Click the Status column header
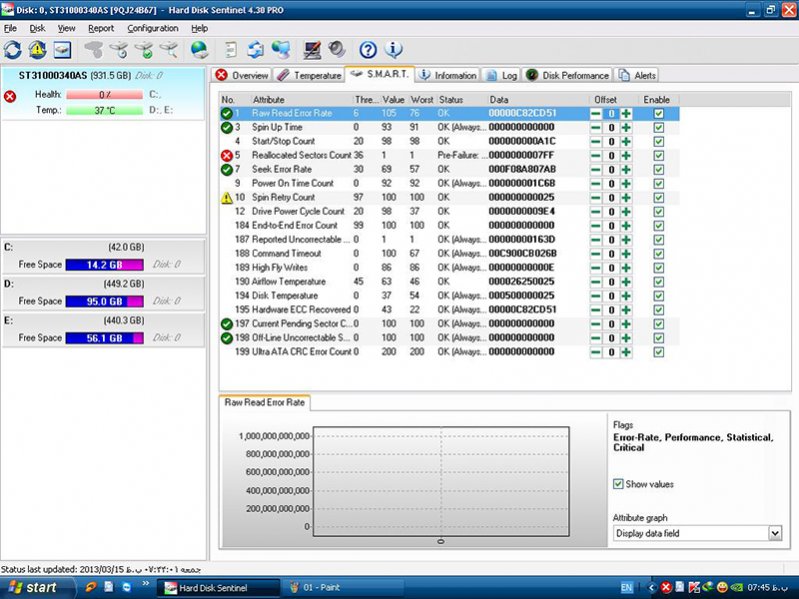The image size is (799, 599). tap(462, 100)
